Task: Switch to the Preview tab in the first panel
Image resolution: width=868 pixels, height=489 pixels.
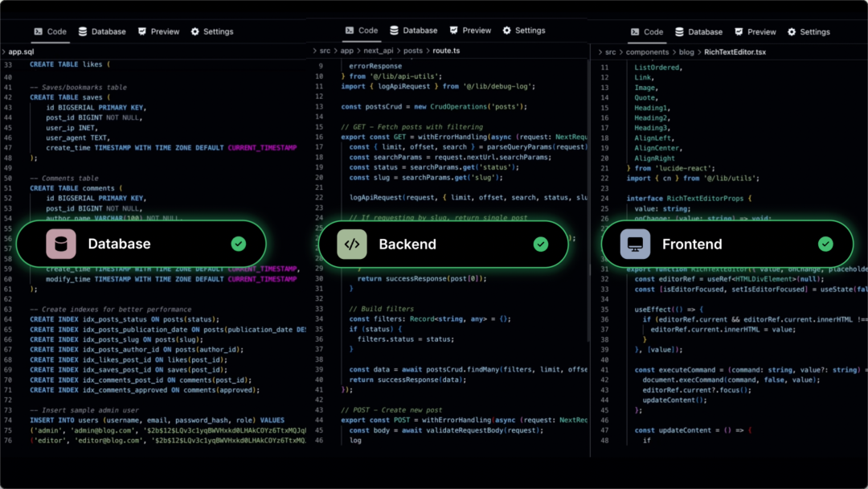Action: 158,31
